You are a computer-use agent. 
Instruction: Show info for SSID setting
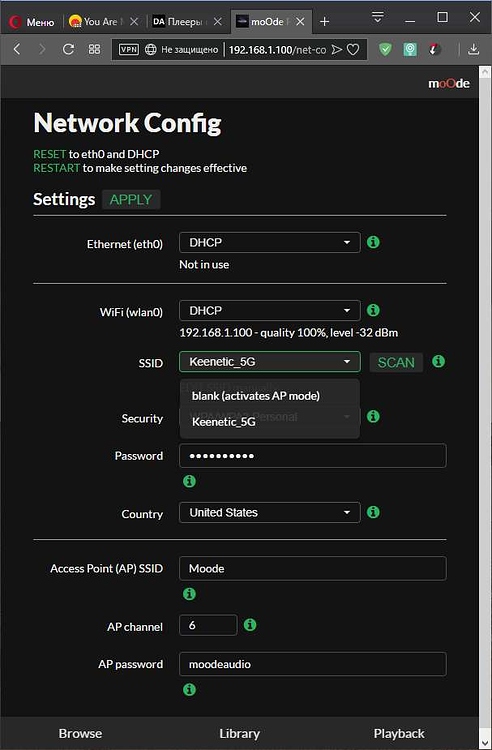[438, 361]
